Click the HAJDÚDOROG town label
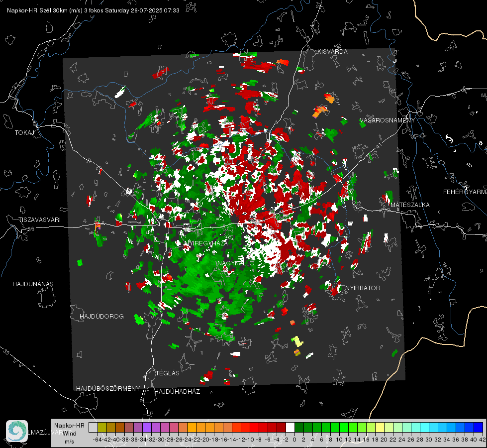 (x=101, y=317)
